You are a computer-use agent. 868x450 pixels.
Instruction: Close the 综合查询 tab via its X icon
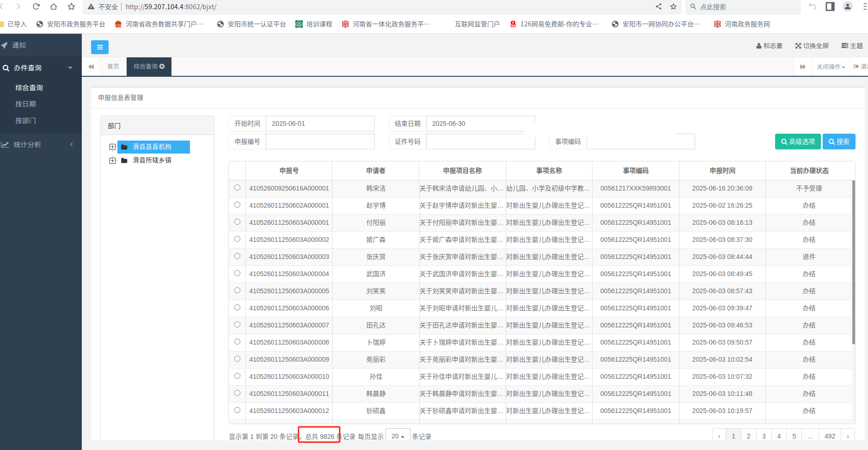tap(162, 67)
